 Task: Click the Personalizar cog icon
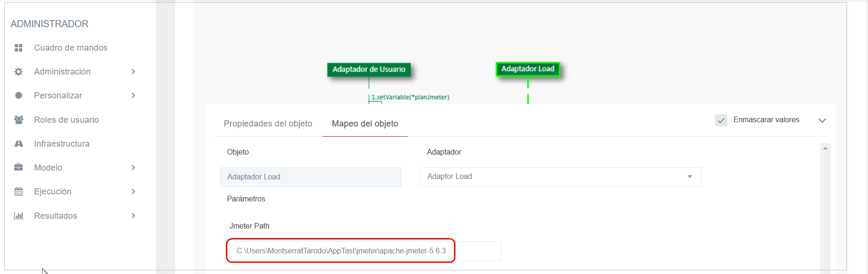coord(19,96)
